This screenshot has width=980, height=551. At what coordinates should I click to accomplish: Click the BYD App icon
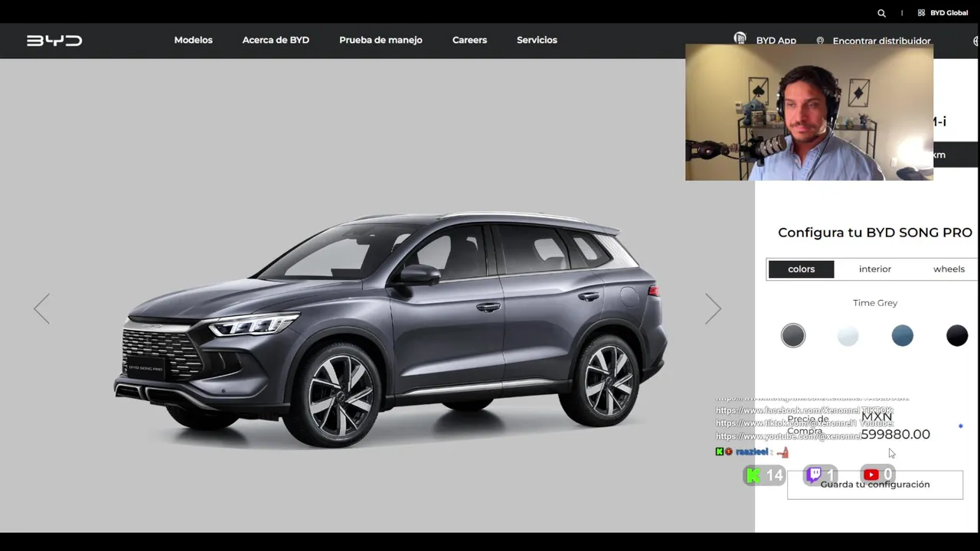[x=740, y=38]
